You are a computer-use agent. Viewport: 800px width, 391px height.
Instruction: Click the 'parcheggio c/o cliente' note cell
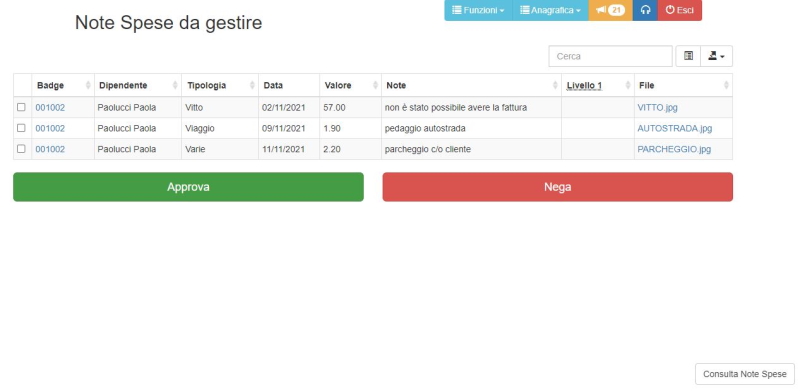pyautogui.click(x=471, y=149)
